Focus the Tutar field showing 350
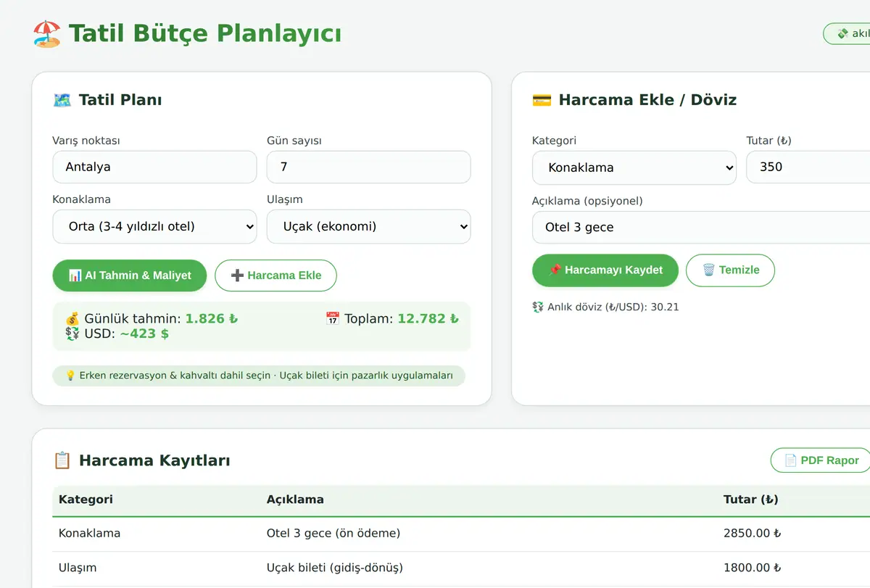870x588 pixels. pyautogui.click(x=808, y=167)
